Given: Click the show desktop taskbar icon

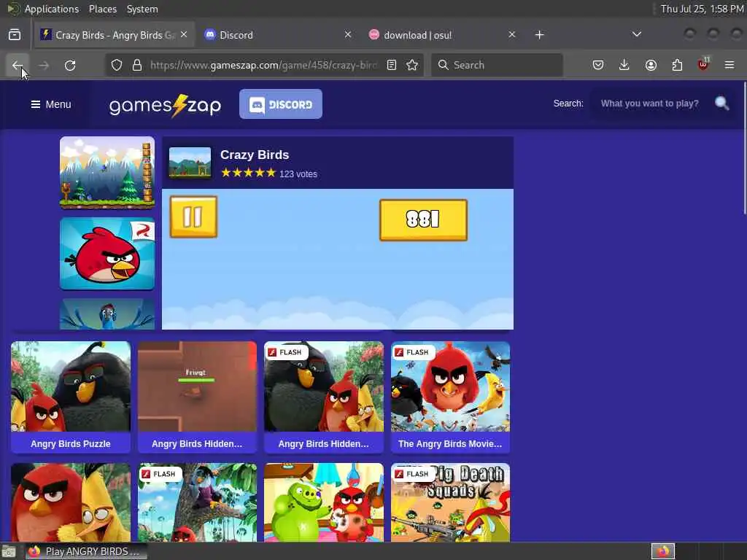Looking at the screenshot, I should (x=9, y=552).
